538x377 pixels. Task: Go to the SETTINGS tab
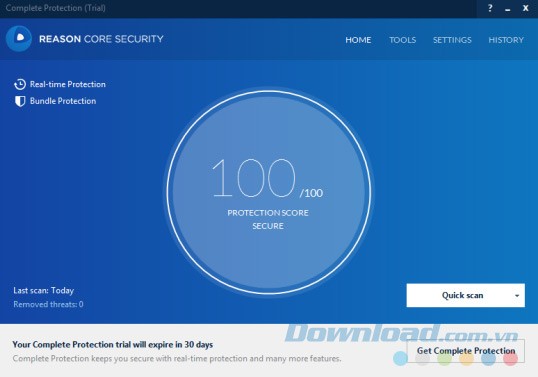(452, 40)
